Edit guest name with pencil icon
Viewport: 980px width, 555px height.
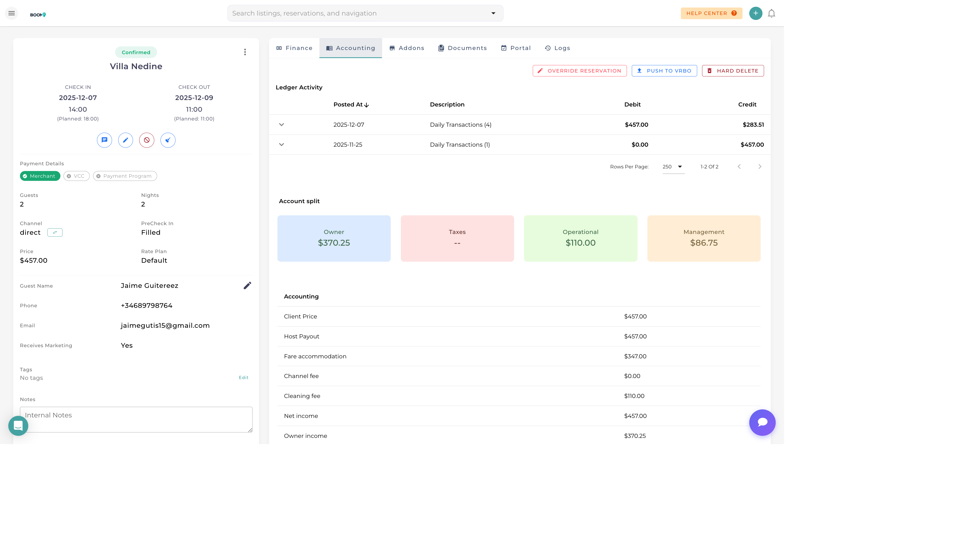(247, 286)
